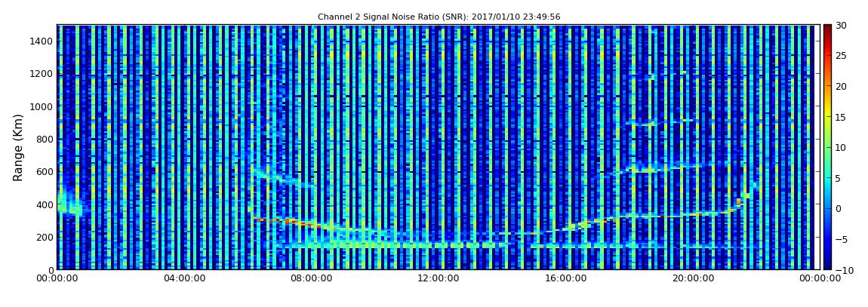Screen dimensions: 868x307
Task: Click the 1200 range tick label
Action: (42, 74)
